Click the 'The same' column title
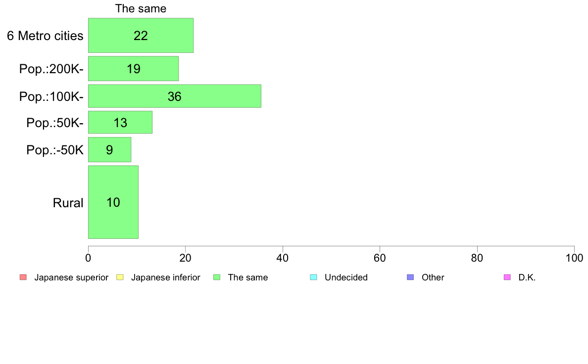Screen dimensions: 588x364 (x=141, y=8)
